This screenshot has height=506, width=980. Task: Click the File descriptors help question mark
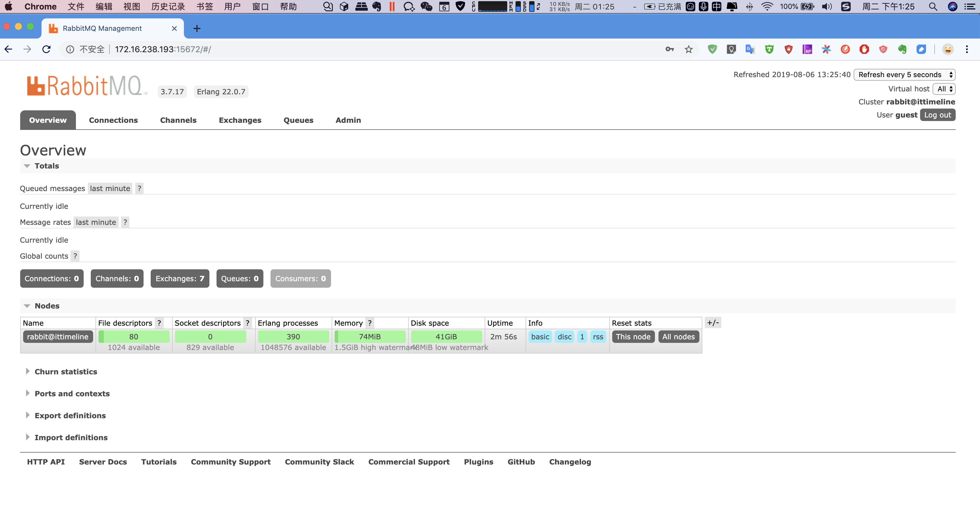click(159, 323)
